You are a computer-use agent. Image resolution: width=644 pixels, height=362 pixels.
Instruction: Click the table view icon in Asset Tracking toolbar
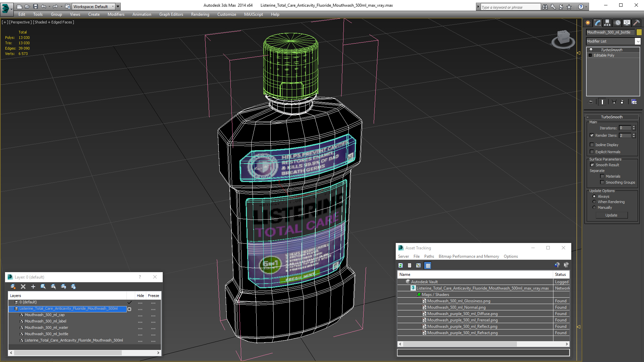[x=428, y=265]
